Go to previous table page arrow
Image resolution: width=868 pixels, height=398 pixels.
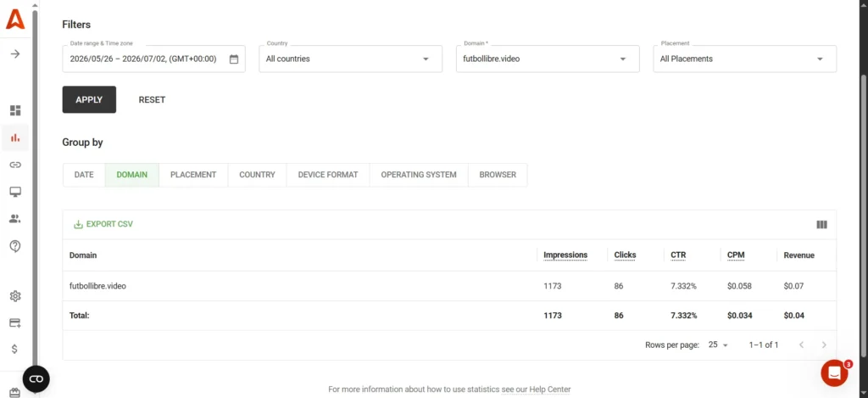tap(801, 345)
